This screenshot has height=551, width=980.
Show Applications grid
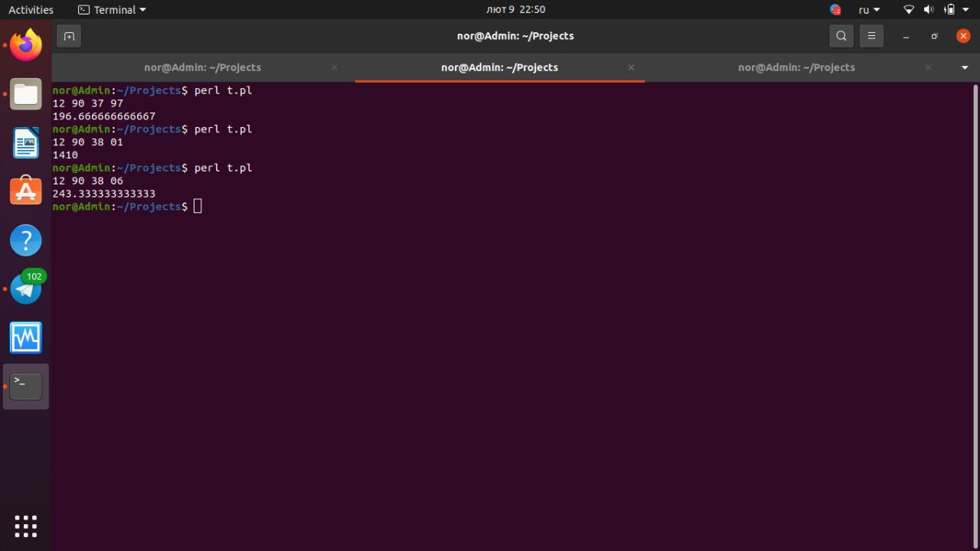[26, 526]
